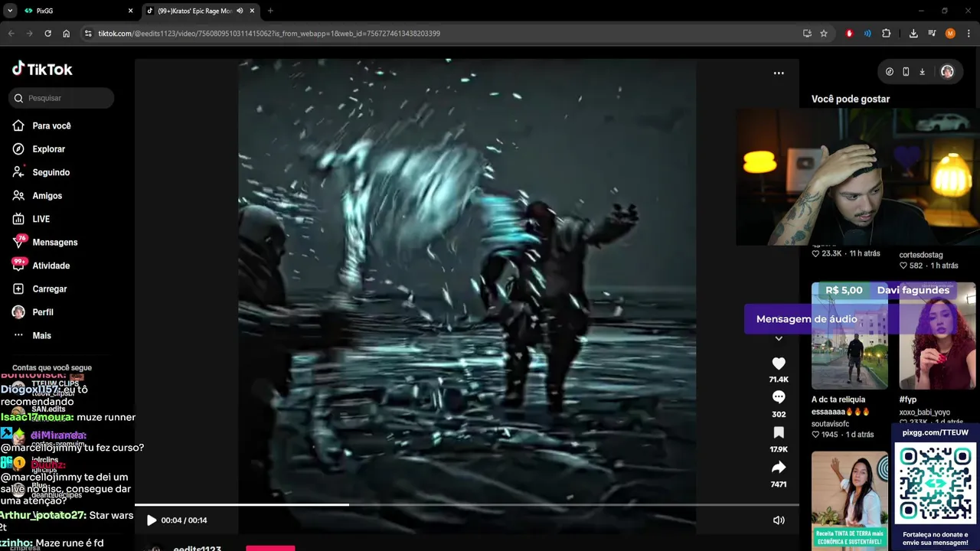Open the Tinta de Terra recommended video

click(x=850, y=500)
